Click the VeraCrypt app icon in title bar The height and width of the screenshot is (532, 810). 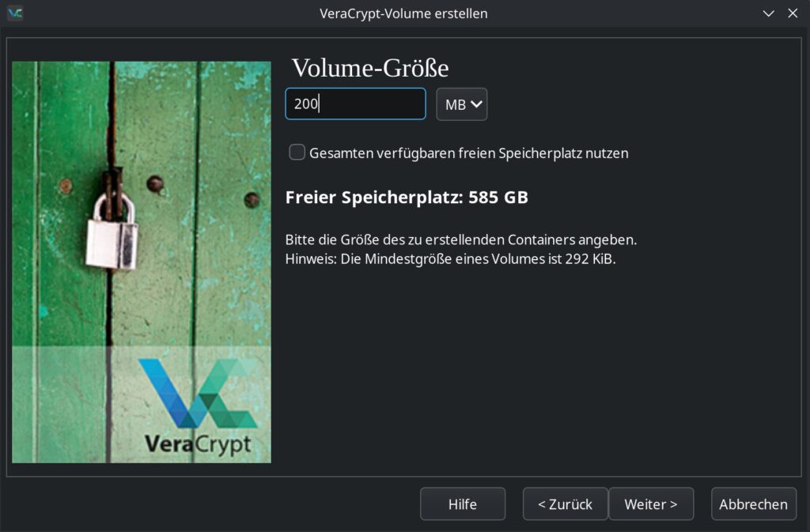(14, 13)
